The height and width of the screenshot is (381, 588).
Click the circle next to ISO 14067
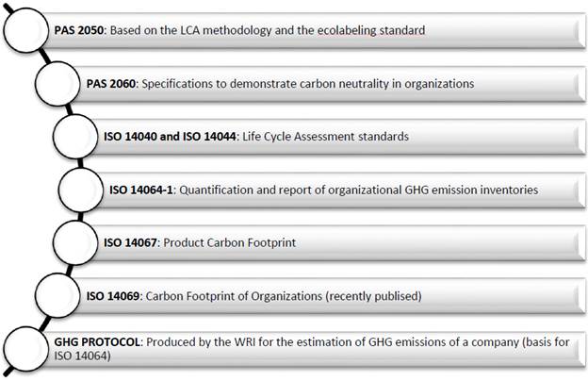pyautogui.click(x=78, y=243)
